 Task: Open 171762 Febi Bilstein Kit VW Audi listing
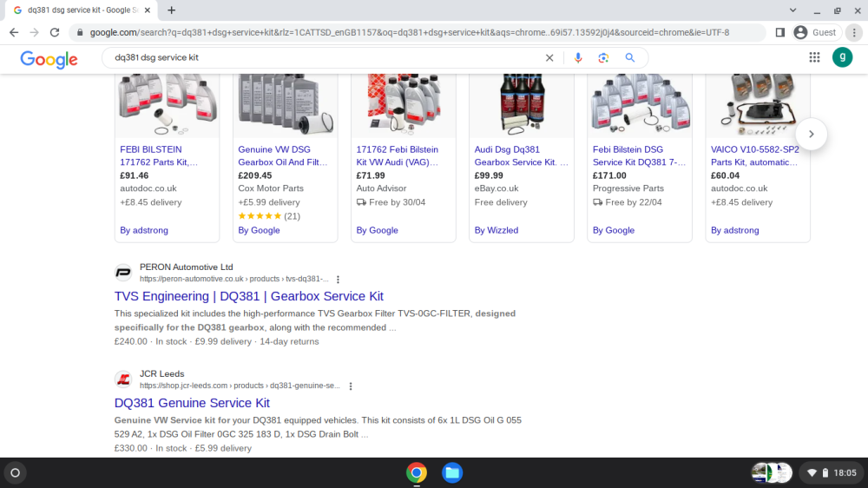click(398, 155)
